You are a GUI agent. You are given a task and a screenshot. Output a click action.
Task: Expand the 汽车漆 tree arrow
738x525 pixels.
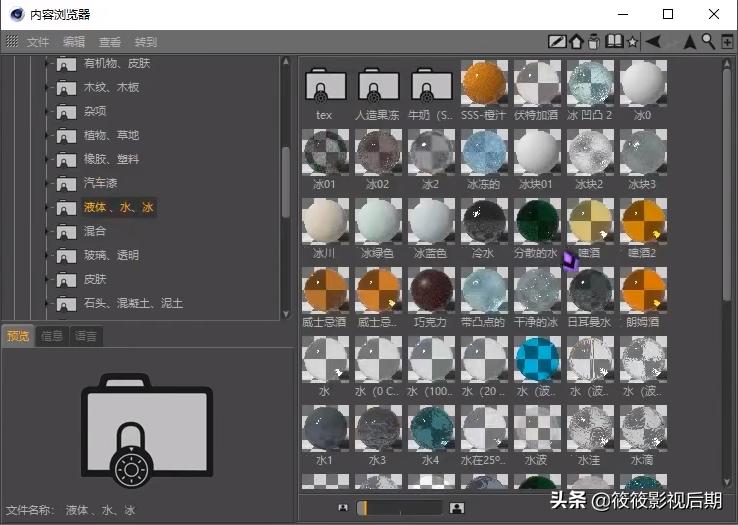tap(46, 183)
